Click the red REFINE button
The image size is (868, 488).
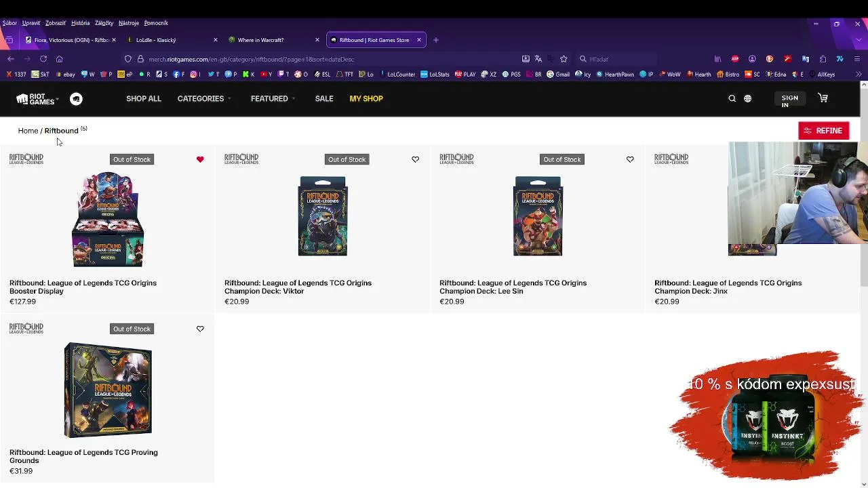tap(823, 131)
